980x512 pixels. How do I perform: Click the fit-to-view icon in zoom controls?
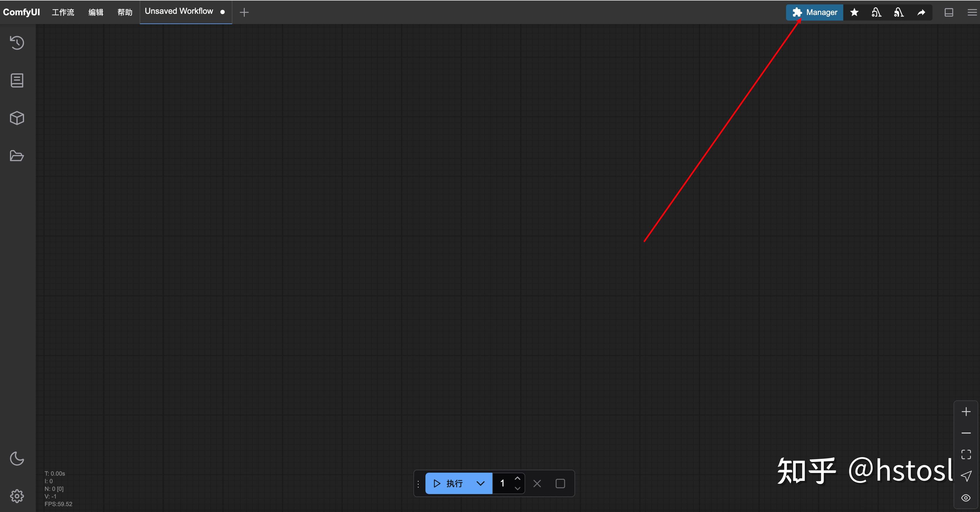pyautogui.click(x=966, y=454)
